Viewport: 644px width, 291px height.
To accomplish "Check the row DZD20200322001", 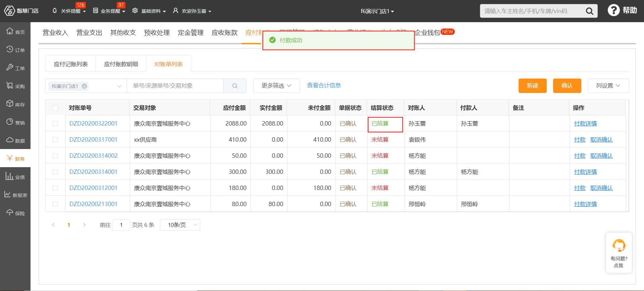I will 55,124.
